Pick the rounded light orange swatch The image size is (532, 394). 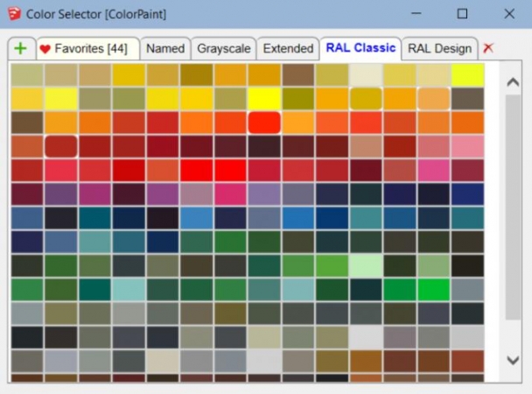[434, 99]
